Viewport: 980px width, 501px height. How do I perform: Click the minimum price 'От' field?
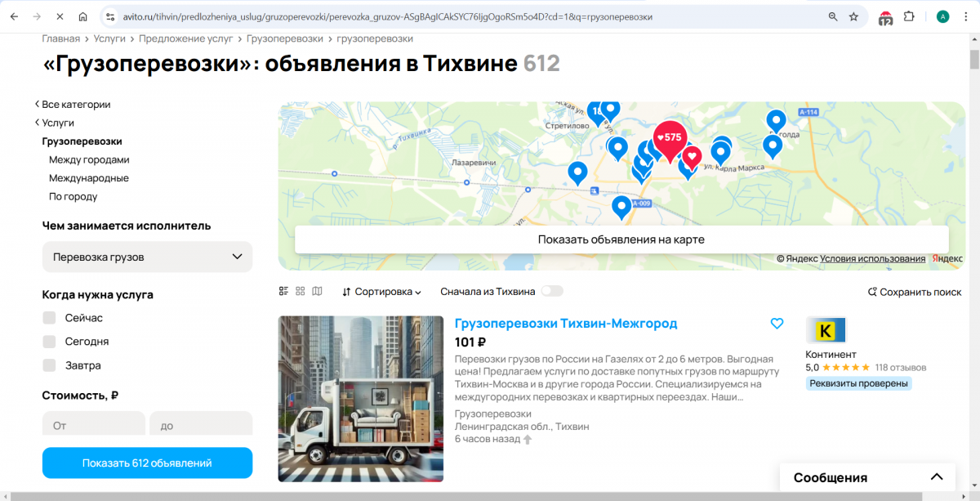click(x=93, y=425)
